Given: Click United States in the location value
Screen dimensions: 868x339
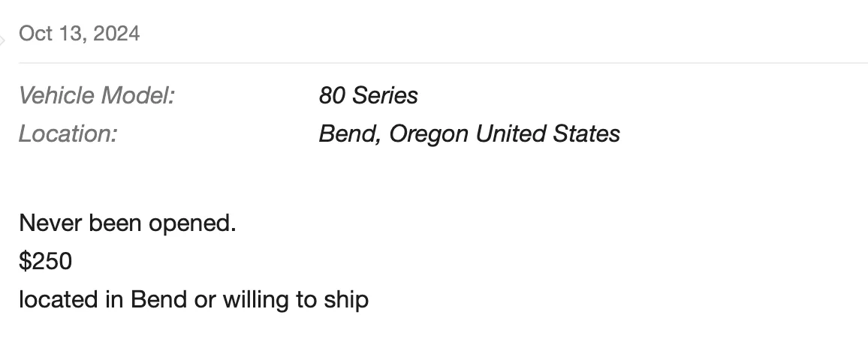Looking at the screenshot, I should pos(548,133).
